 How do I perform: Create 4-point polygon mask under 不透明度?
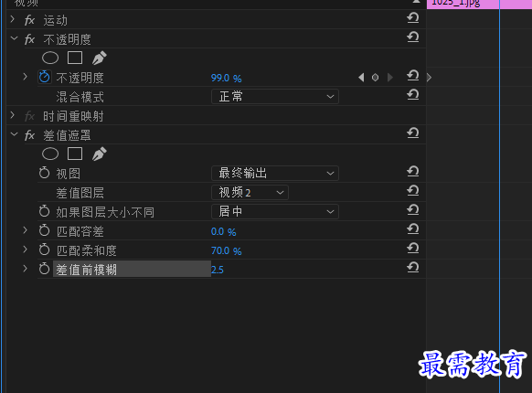[x=75, y=58]
